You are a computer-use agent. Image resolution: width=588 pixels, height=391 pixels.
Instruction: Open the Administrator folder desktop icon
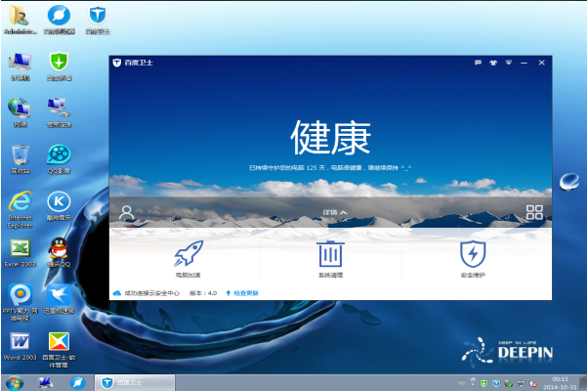(20, 21)
